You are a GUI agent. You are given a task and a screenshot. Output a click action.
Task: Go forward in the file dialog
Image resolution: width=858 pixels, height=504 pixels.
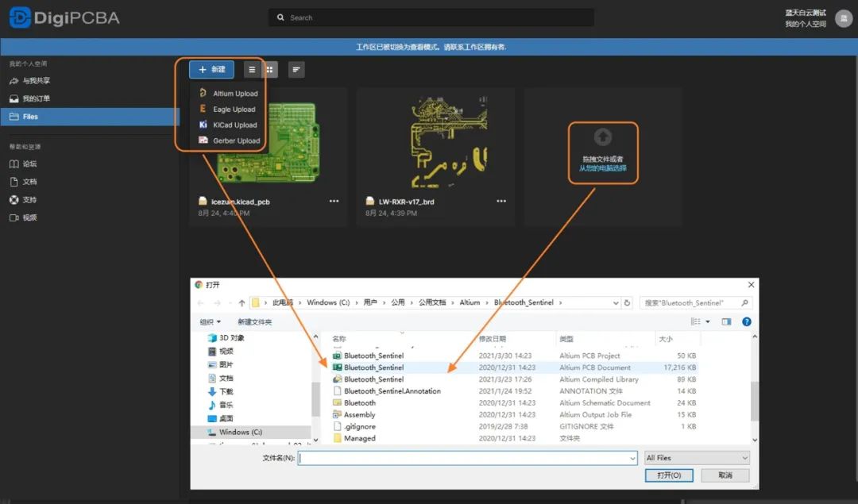[x=217, y=303]
